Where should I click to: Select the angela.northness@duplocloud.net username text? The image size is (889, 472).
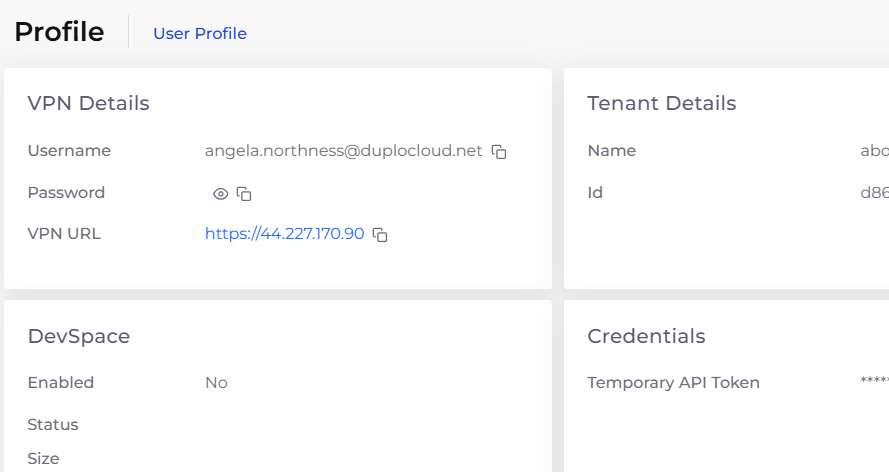344,151
